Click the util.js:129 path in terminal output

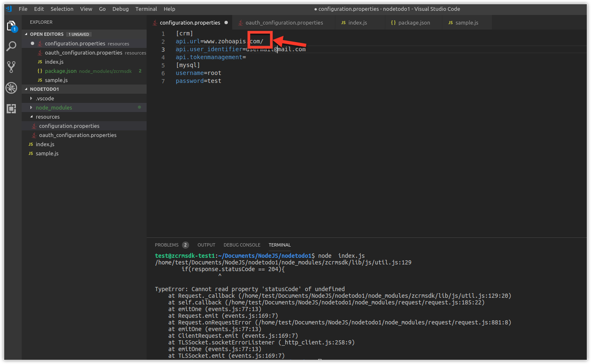pos(283,262)
